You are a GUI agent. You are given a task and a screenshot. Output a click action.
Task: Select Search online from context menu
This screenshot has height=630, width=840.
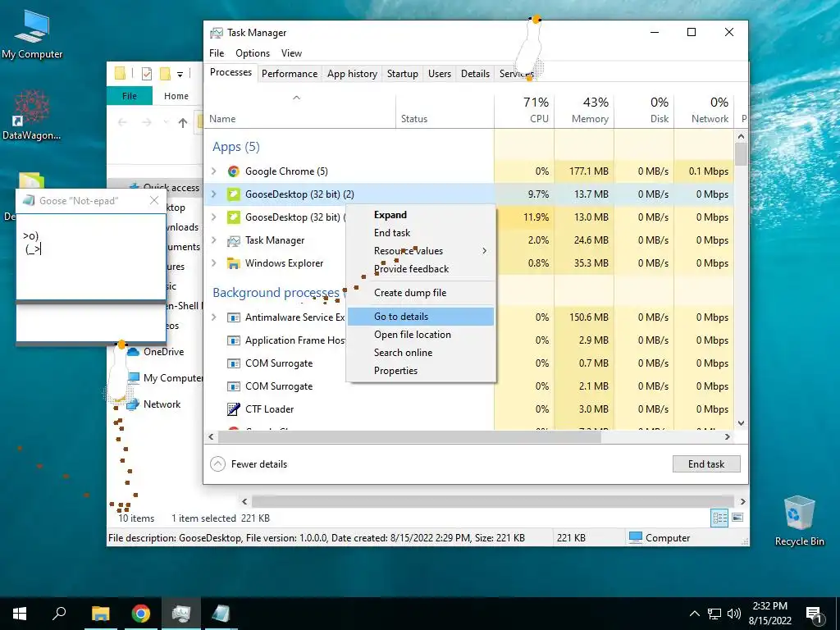pyautogui.click(x=421, y=353)
